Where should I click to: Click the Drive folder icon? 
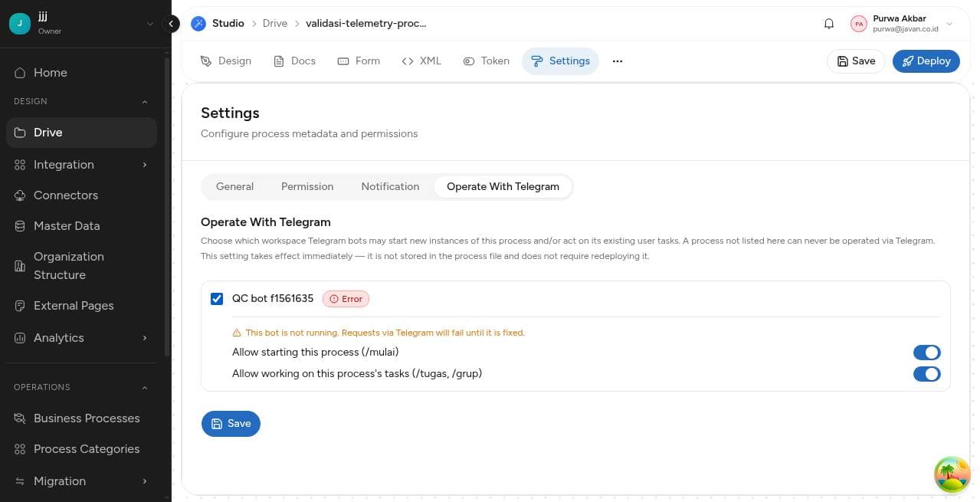[x=20, y=133]
